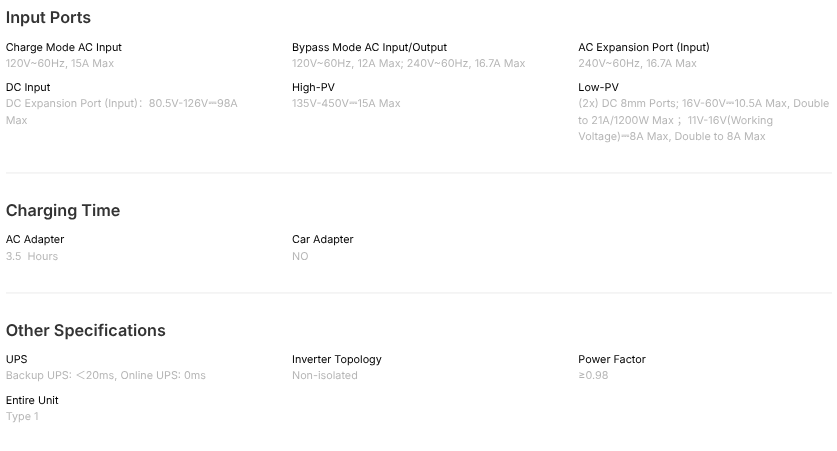837x451 pixels.
Task: Click the High-PV specification label
Action: click(312, 87)
